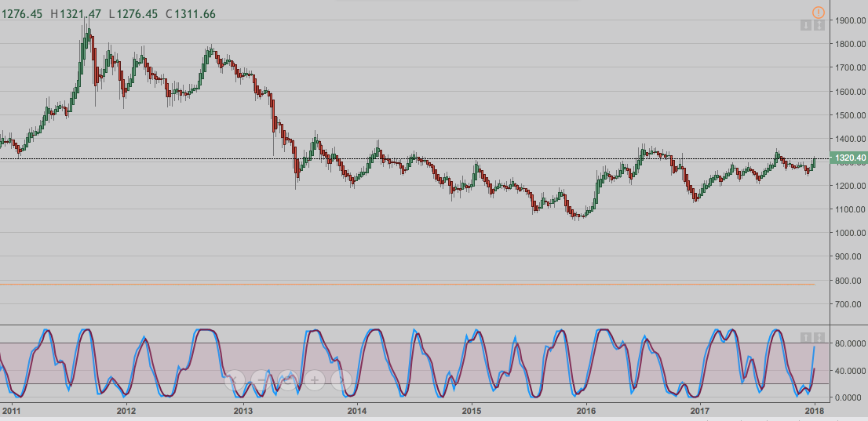Click the 2017 label on the time axis
Viewport: 868px width, 421px height.
[701, 411]
